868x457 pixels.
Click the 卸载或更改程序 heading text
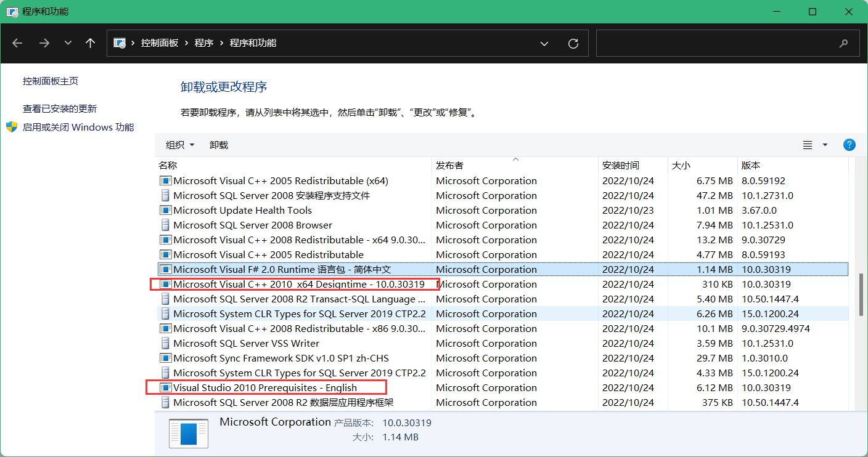[x=224, y=87]
